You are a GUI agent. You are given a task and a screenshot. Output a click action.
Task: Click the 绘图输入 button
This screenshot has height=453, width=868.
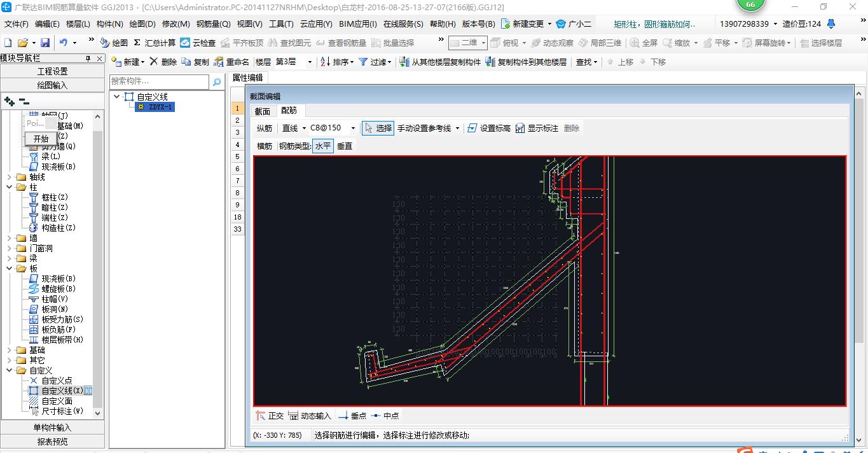(x=52, y=85)
